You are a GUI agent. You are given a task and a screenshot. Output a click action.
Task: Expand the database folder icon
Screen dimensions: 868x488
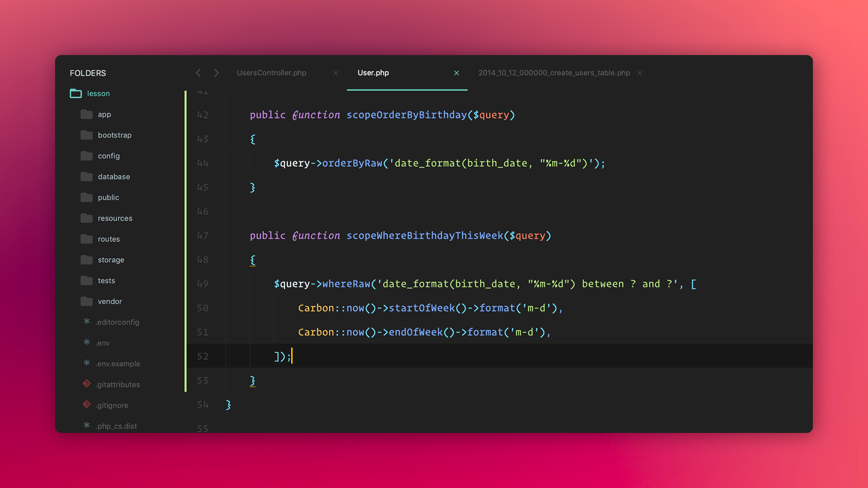[86, 176]
